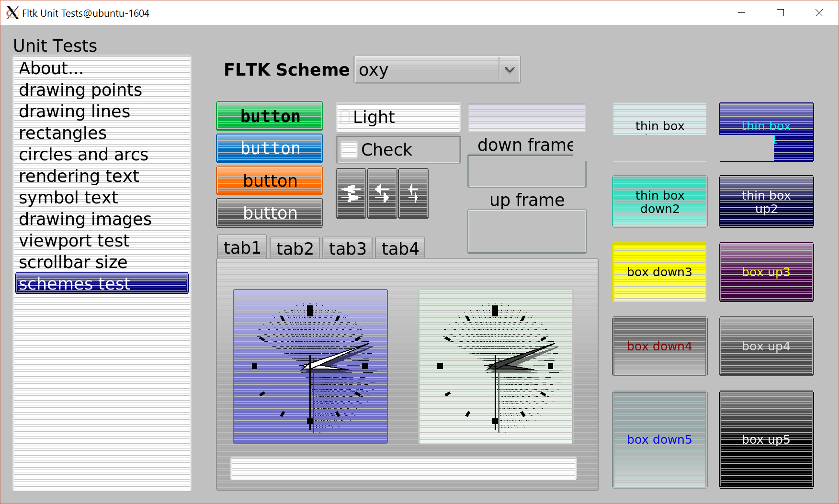Click the orange button
839x504 pixels.
coord(270,180)
